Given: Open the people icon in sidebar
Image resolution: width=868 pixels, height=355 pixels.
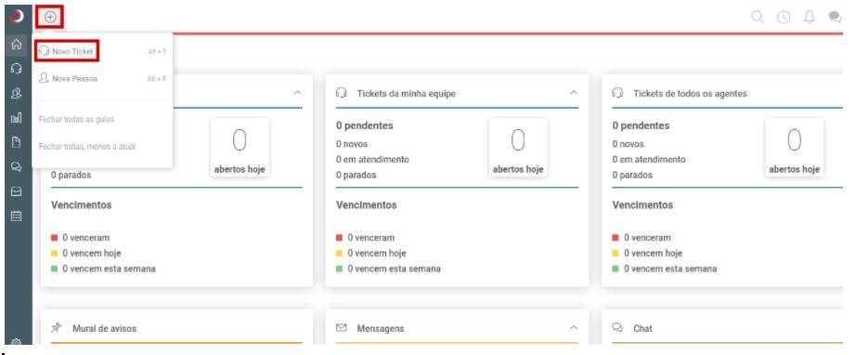Looking at the screenshot, I should (x=17, y=94).
